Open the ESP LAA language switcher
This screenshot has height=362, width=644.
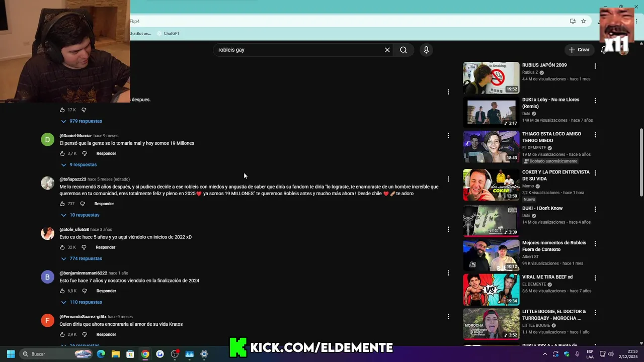pos(590,354)
